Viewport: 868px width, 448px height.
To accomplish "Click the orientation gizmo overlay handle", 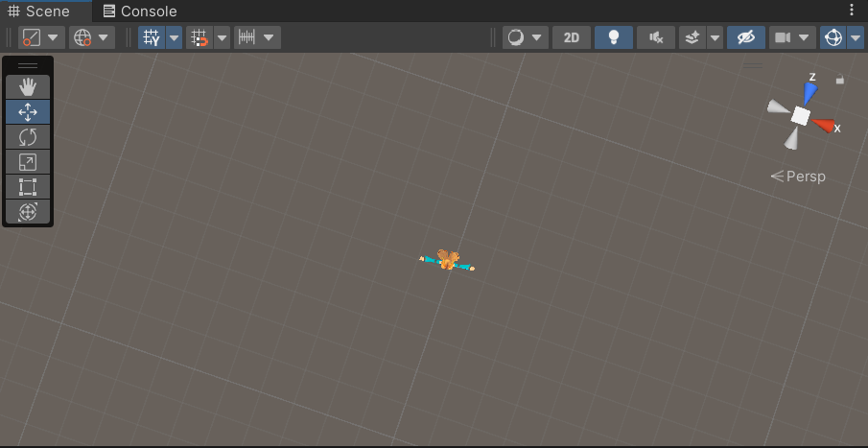I will tap(753, 65).
